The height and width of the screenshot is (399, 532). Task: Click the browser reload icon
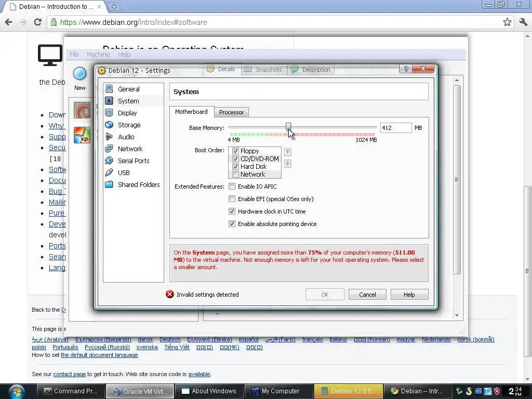37,22
